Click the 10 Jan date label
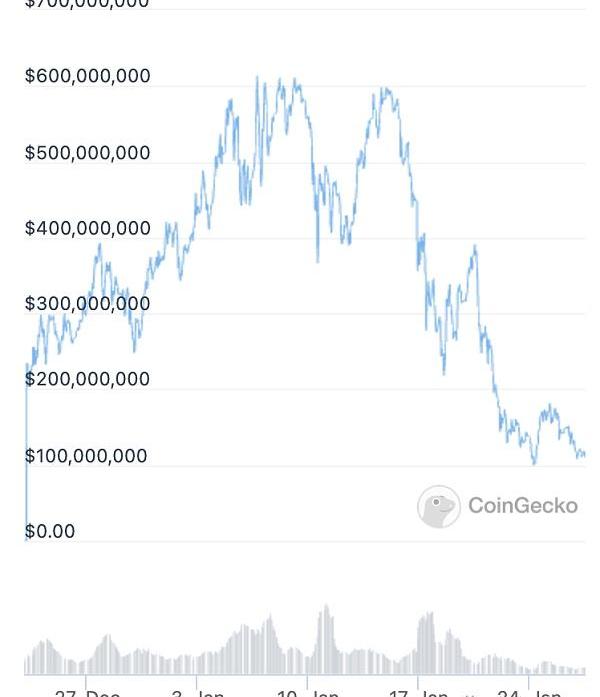 coord(308,692)
